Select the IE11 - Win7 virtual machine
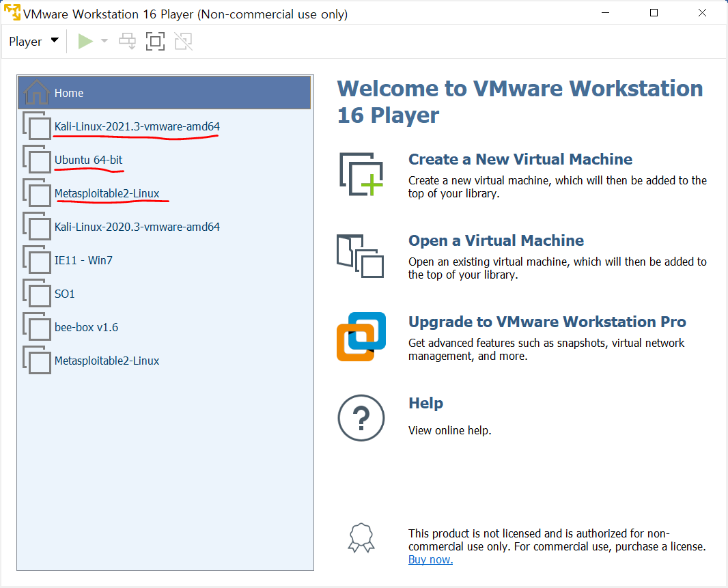Screen dimensions: 728x588 click(164, 260)
